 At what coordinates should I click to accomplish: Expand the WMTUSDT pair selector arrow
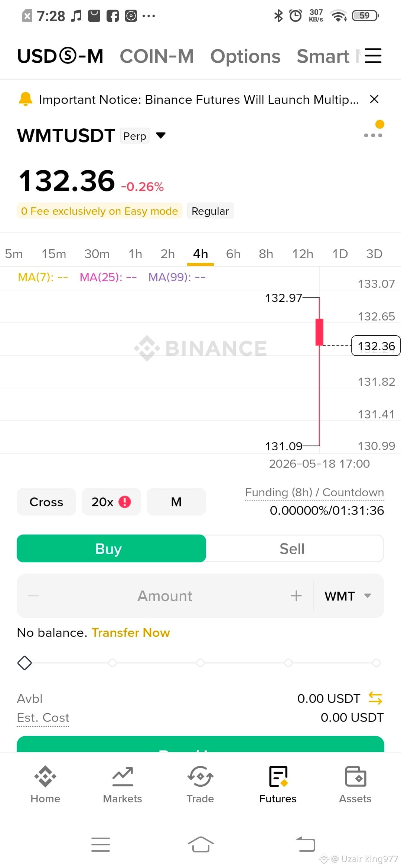(161, 135)
